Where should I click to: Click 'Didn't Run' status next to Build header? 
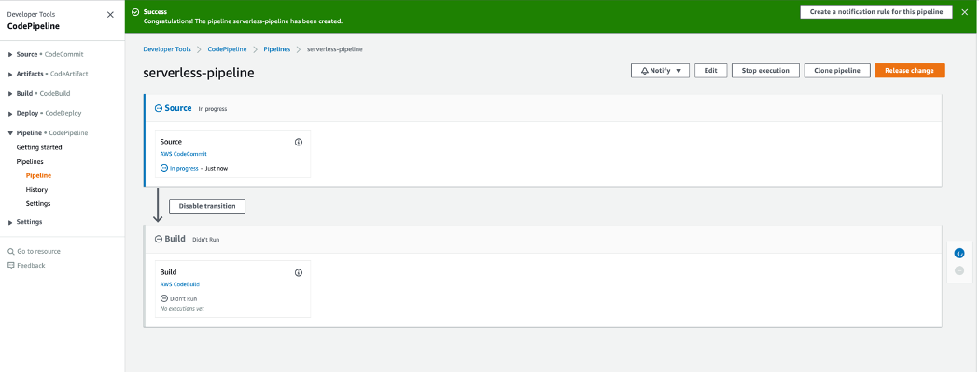pyautogui.click(x=205, y=240)
